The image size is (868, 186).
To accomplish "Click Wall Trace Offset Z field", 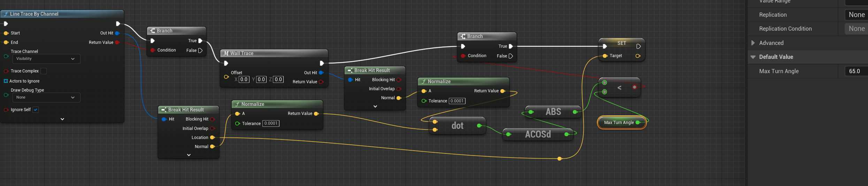I will (278, 79).
